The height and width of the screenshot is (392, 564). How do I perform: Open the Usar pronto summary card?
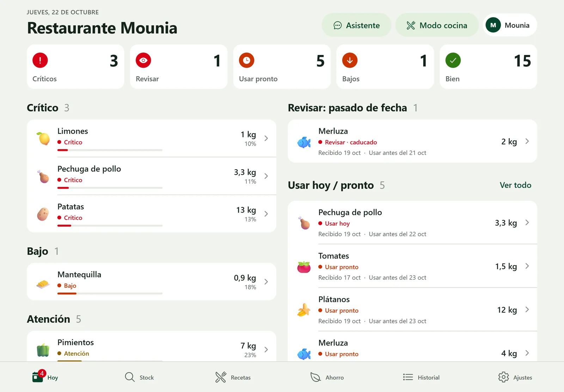coord(282,67)
